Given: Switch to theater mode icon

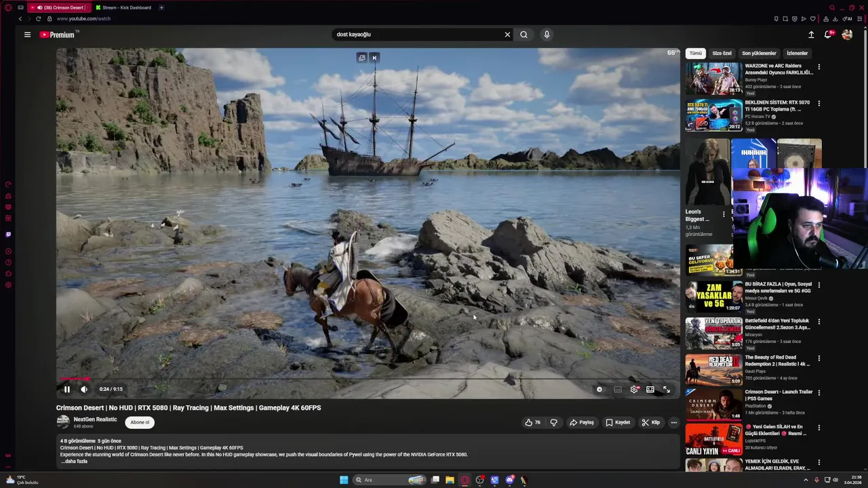Looking at the screenshot, I should (650, 389).
